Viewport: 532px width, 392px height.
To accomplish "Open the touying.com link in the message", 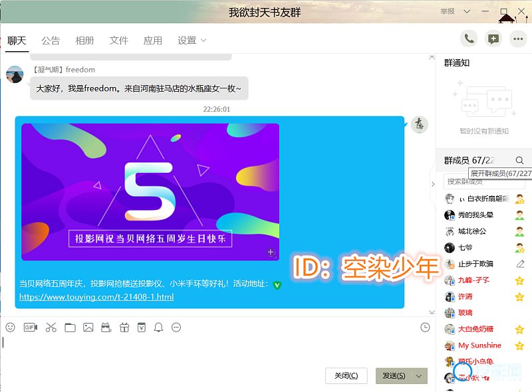I will click(96, 297).
